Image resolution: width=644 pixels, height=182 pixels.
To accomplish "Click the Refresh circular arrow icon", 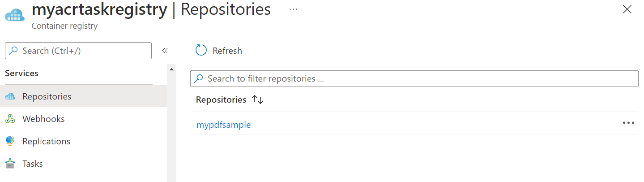I will 201,51.
